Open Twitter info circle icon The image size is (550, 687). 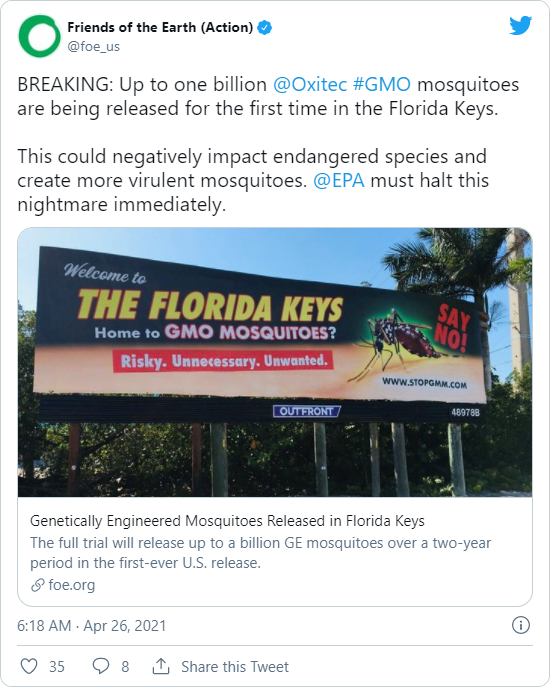point(521,625)
